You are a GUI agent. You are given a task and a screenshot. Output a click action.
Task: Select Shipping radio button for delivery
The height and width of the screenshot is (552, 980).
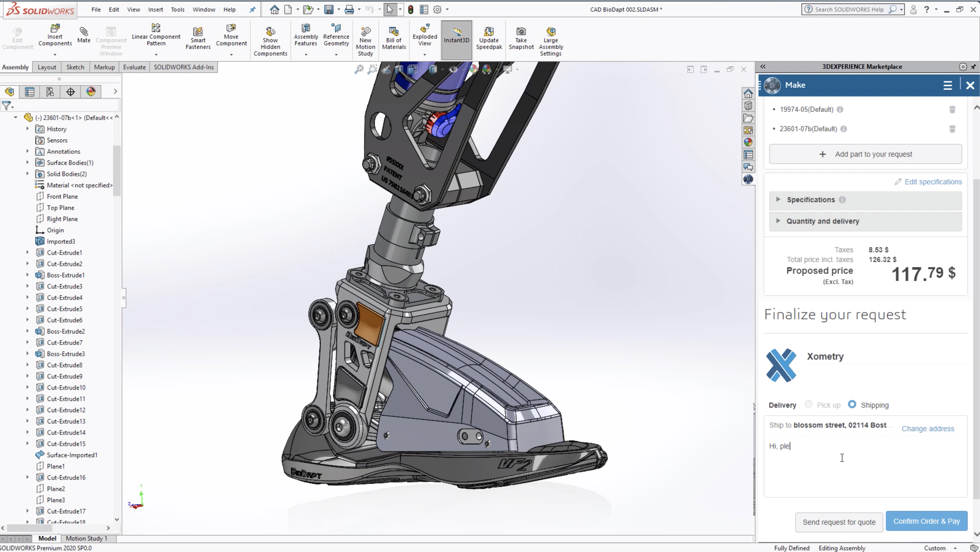851,404
